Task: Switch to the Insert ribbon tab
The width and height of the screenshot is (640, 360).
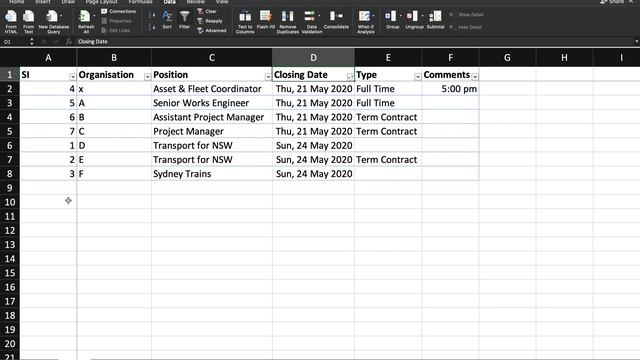Action: 43,2
